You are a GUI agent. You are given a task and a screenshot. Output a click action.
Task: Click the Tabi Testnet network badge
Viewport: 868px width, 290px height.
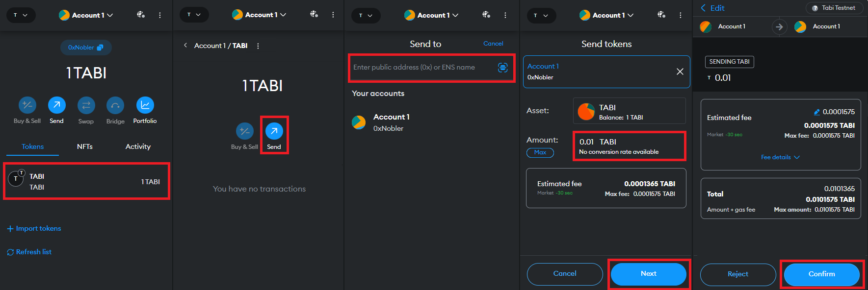[x=834, y=8]
